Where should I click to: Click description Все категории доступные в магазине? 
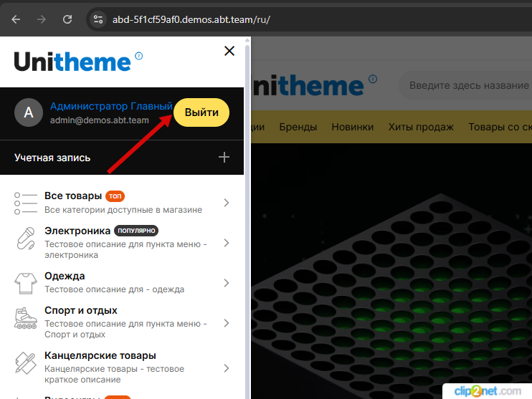[x=123, y=210]
